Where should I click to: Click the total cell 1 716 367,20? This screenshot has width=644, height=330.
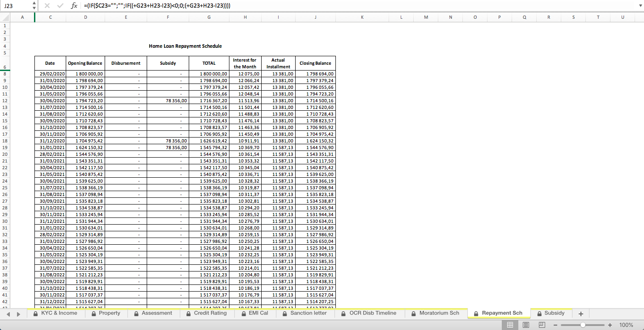coord(209,100)
